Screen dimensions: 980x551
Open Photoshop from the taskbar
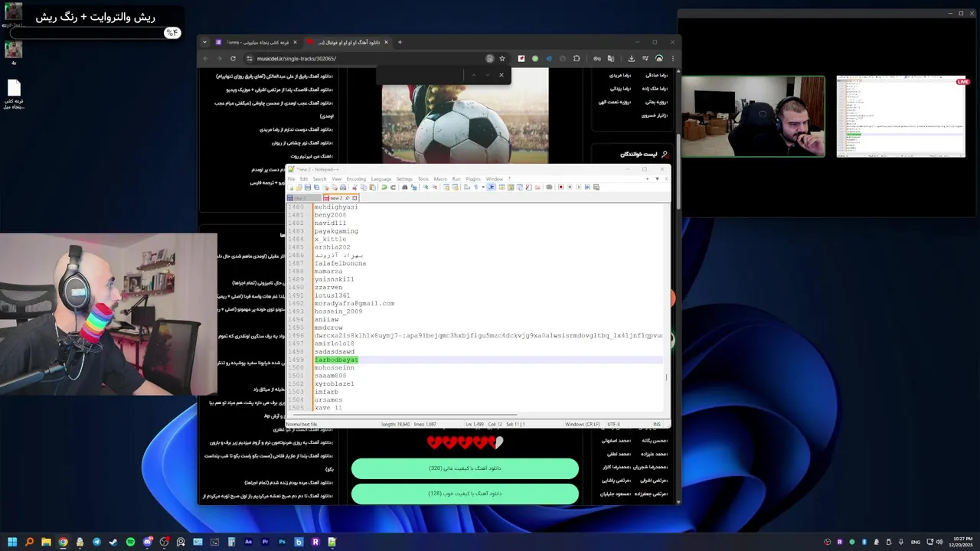pos(282,542)
